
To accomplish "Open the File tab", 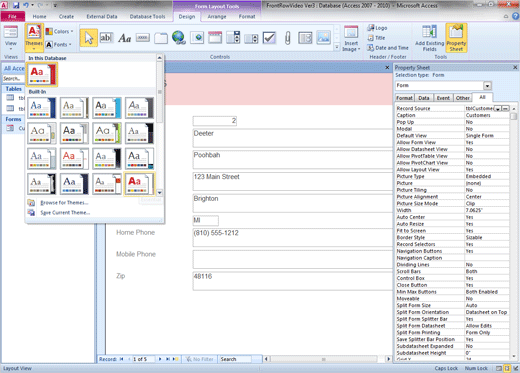I will coord(13,16).
